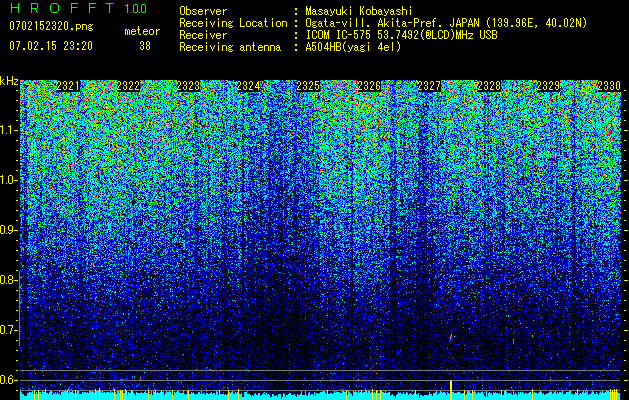Viewport: 629px width, 400px height.
Task: Click the 0.9 kHz axis label
Action: [8, 230]
